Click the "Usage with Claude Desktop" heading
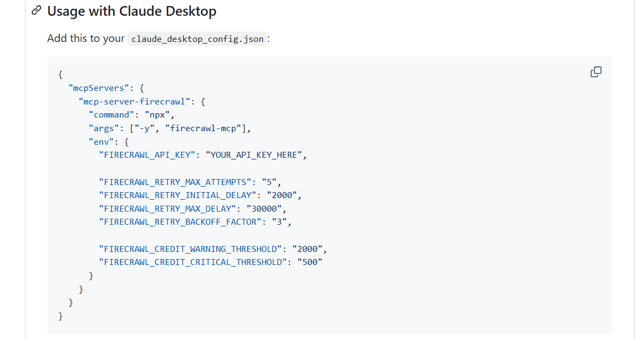Screen dimensions: 644x339 132,11
